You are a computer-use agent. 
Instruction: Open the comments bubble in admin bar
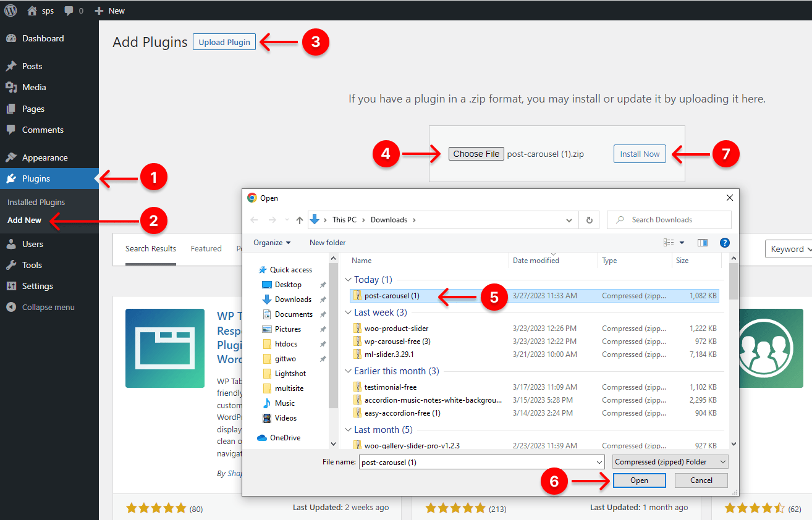(69, 10)
